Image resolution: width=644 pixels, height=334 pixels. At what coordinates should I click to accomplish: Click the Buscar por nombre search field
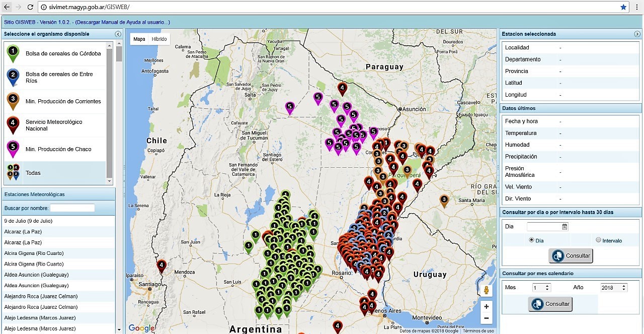(x=72, y=208)
